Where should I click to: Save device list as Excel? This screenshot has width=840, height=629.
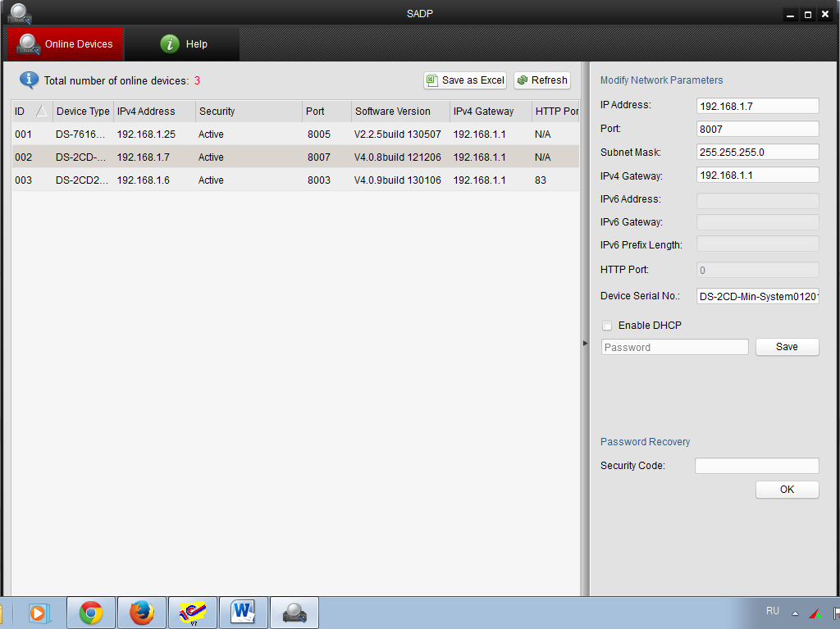click(465, 80)
